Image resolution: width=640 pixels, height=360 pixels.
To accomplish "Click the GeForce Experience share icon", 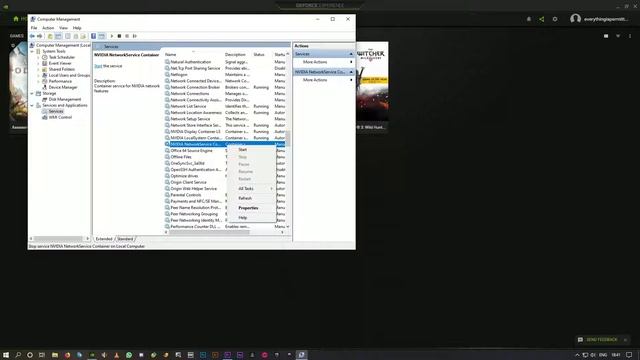I will (542, 19).
